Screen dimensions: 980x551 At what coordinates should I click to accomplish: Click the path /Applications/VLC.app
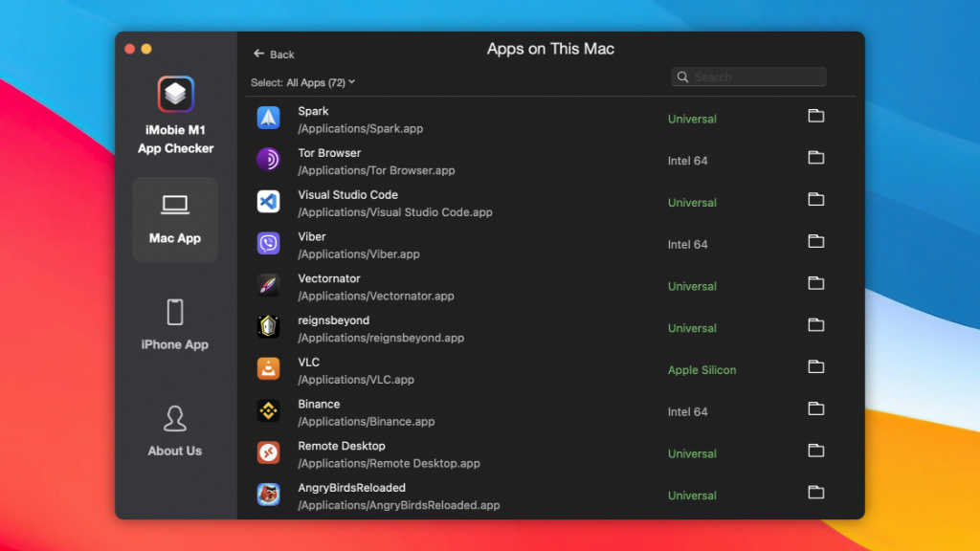(x=356, y=380)
